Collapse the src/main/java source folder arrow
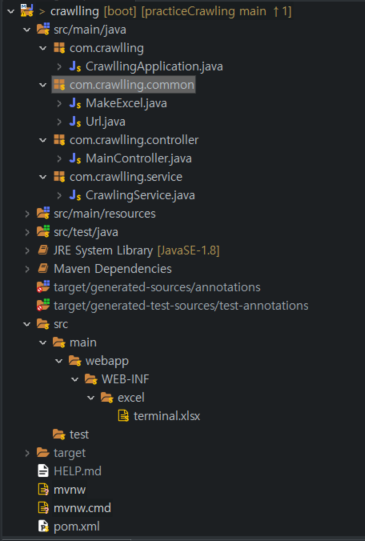The width and height of the screenshot is (365, 541). click(27, 30)
